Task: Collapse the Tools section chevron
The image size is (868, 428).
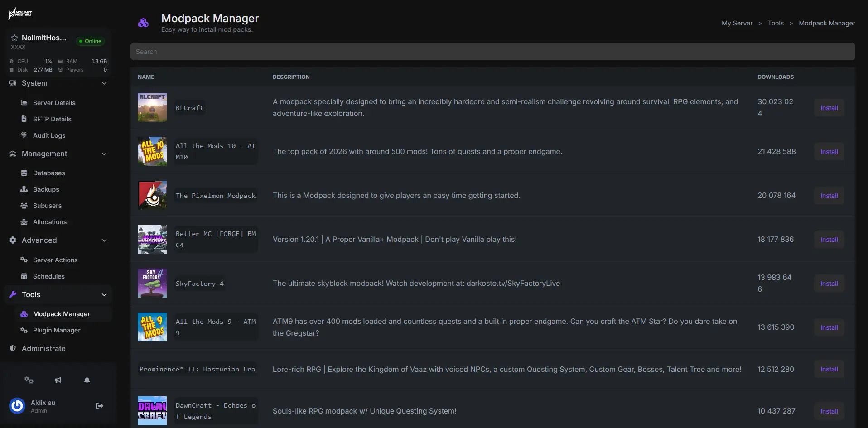Action: [104, 295]
